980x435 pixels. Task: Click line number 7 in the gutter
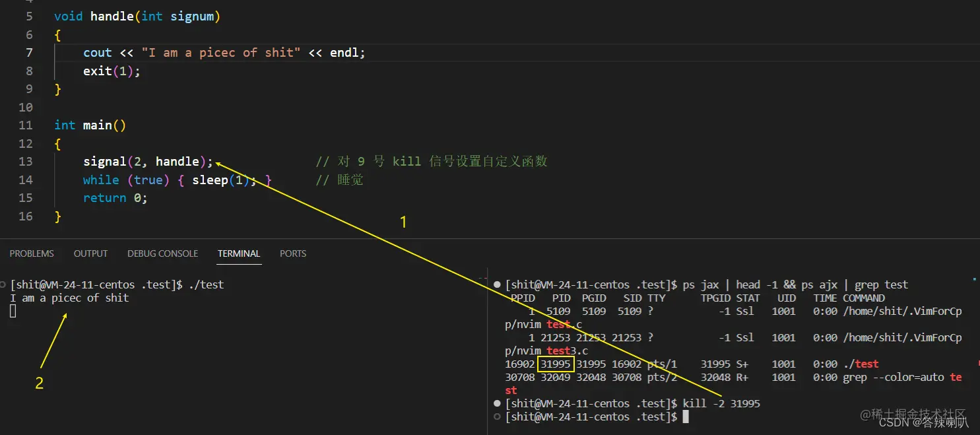click(29, 53)
